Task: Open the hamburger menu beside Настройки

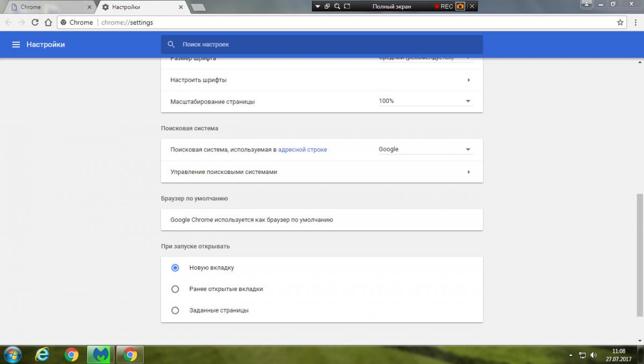Action: pos(16,45)
